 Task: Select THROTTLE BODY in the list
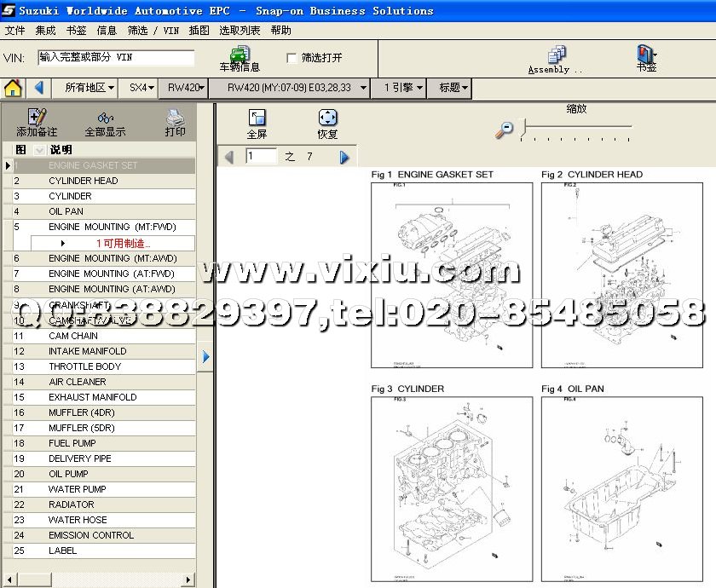coord(84,366)
